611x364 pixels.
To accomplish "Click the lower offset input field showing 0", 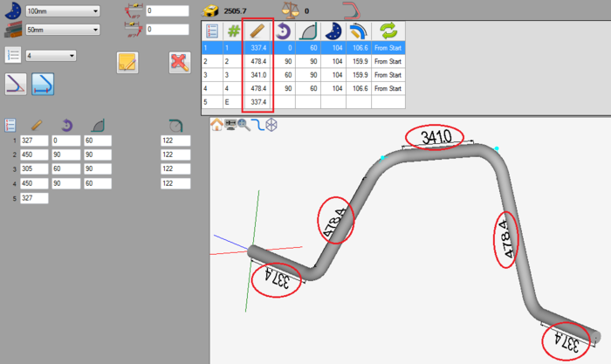I will (x=168, y=29).
